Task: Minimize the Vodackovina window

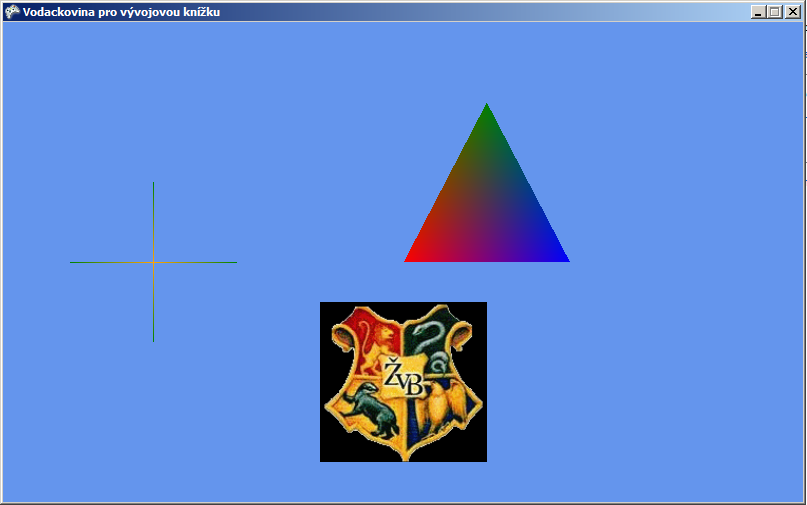Action: pyautogui.click(x=758, y=12)
